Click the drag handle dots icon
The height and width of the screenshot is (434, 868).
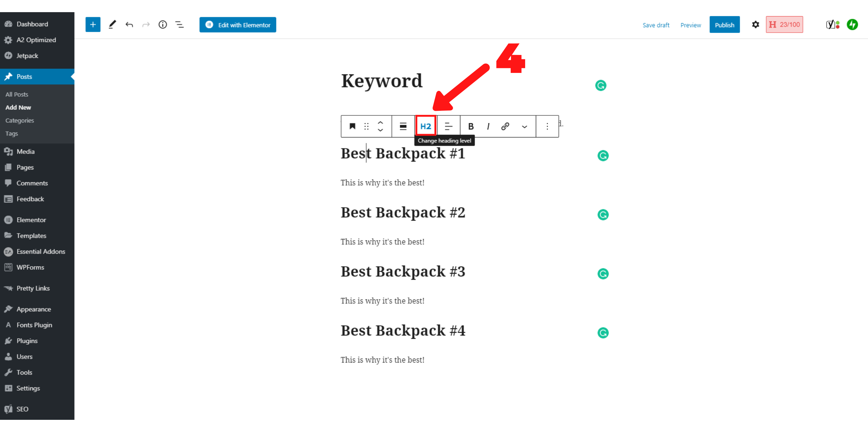(x=366, y=126)
